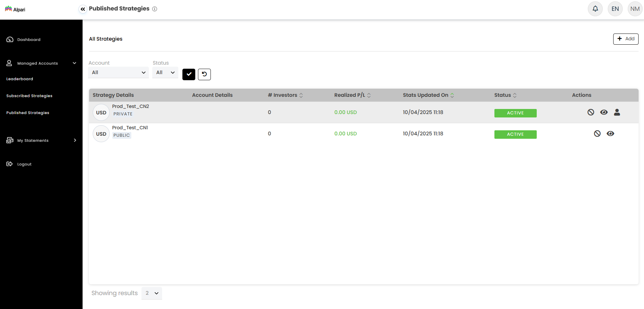Open the NM user profile menu
This screenshot has height=309, width=644.
[x=635, y=9]
